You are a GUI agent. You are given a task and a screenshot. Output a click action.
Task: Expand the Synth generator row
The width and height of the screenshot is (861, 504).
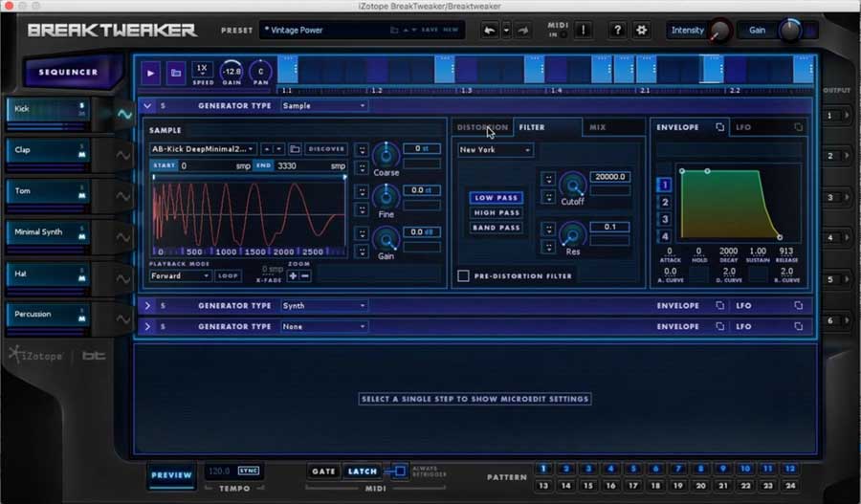pos(147,305)
